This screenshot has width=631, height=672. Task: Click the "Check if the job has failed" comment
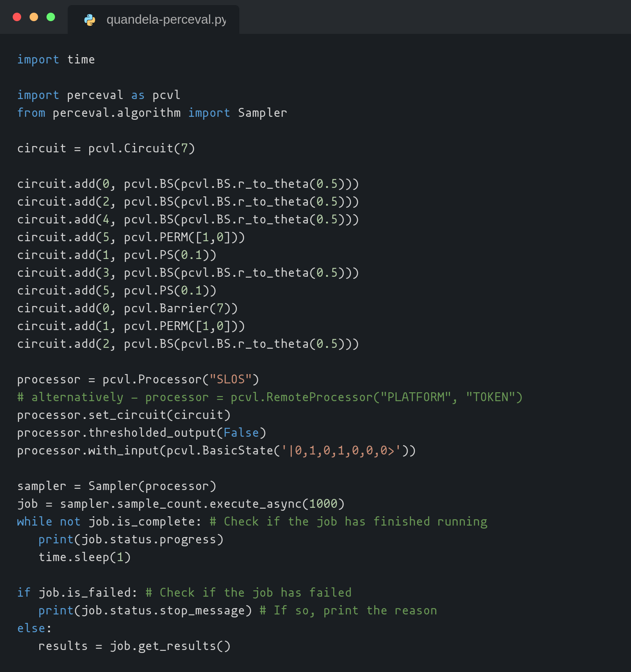click(x=249, y=592)
